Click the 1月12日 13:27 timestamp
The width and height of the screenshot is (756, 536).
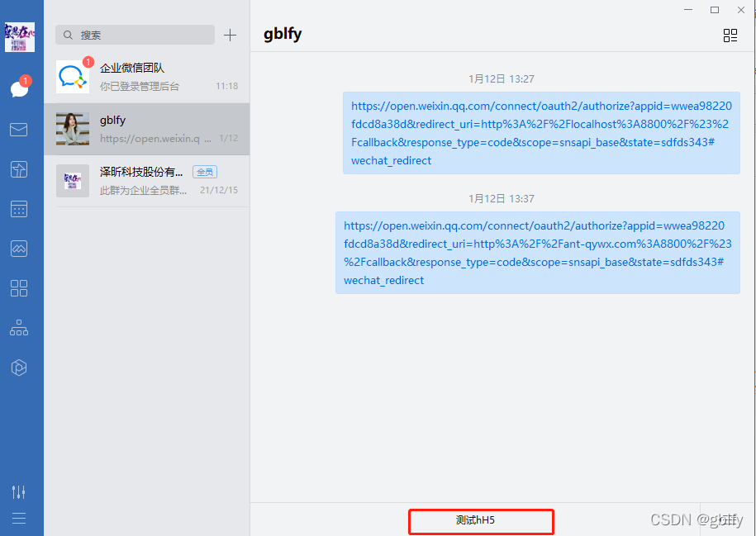pyautogui.click(x=502, y=79)
